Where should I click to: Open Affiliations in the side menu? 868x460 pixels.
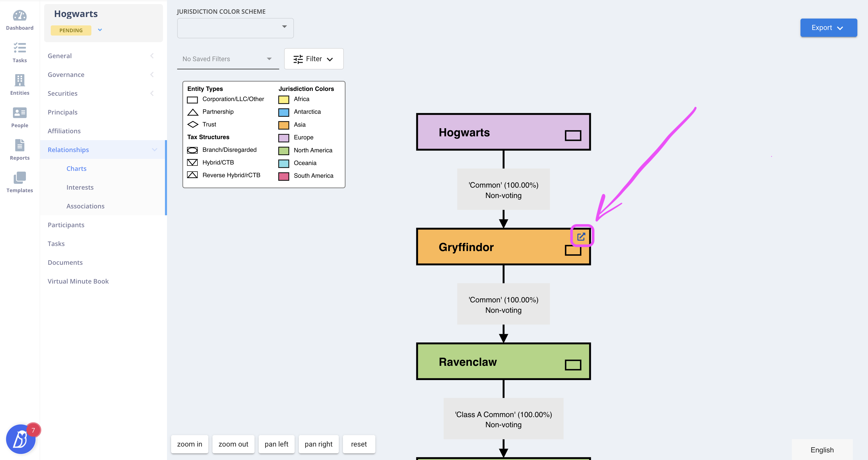click(64, 131)
